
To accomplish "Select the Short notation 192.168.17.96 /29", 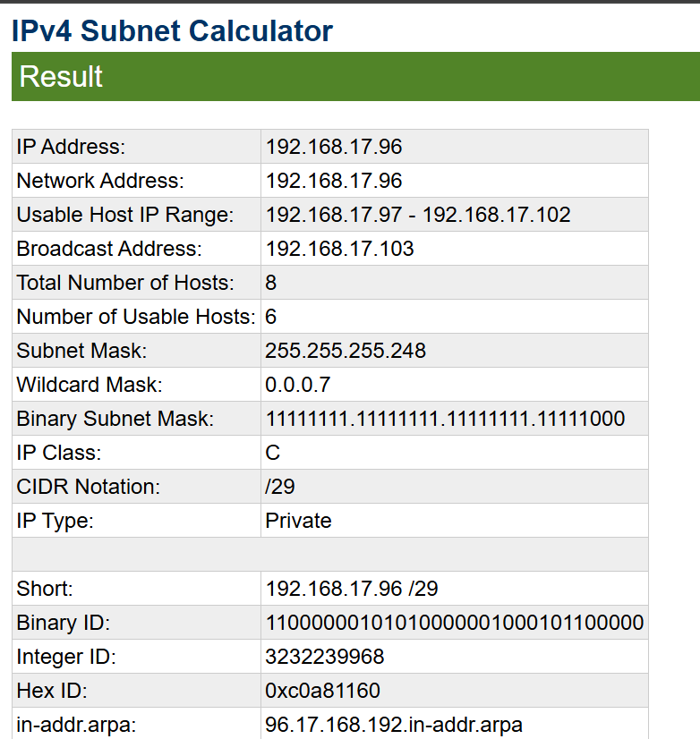I will (352, 588).
